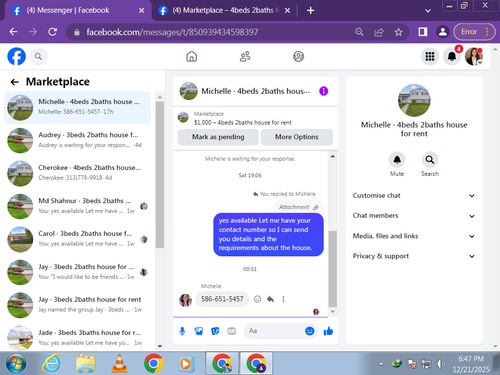Click the More Options button
The width and height of the screenshot is (500, 375).
click(297, 137)
